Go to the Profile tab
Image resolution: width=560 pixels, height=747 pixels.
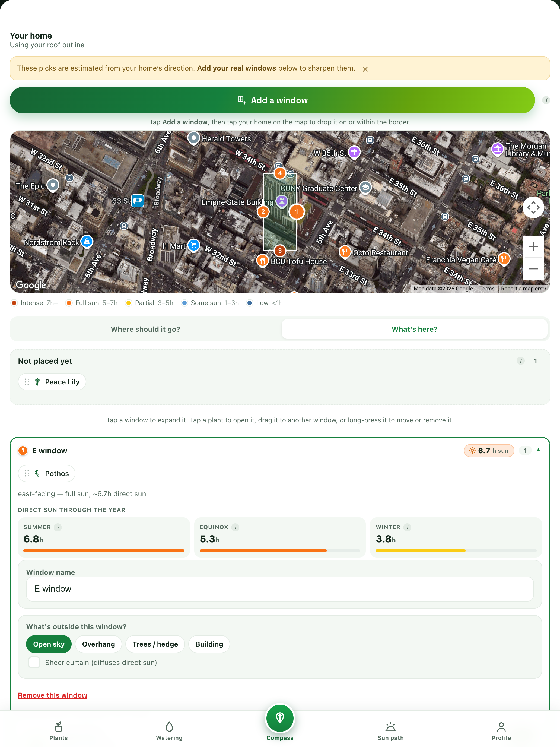501,731
